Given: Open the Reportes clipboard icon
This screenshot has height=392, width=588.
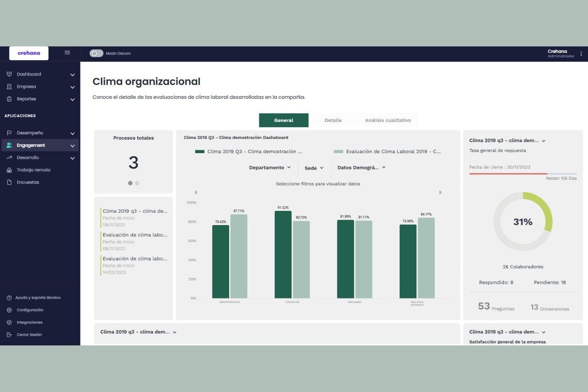Looking at the screenshot, I should click(x=8, y=99).
